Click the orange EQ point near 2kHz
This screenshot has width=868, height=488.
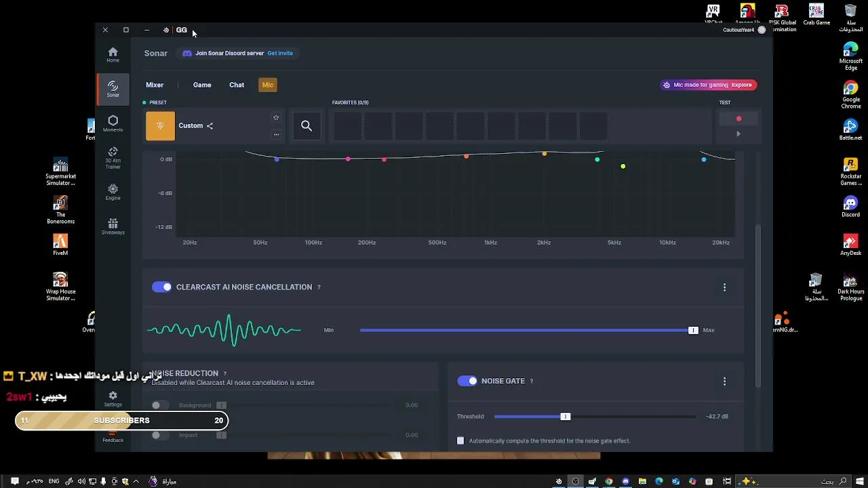click(544, 154)
